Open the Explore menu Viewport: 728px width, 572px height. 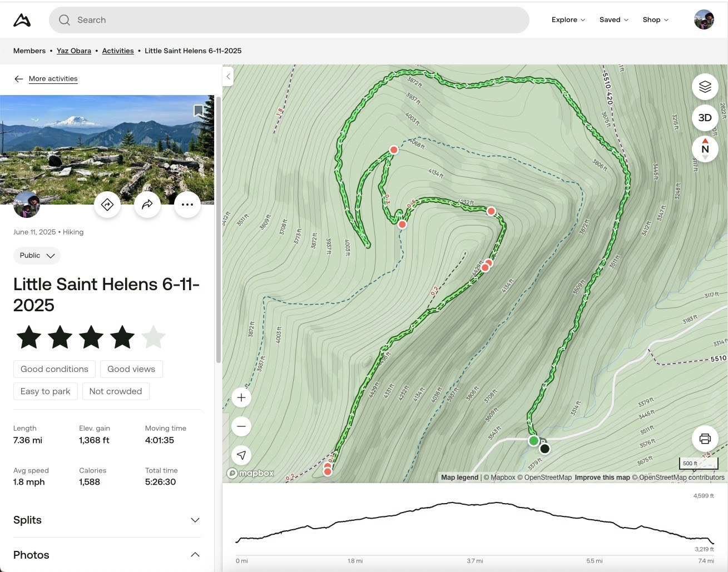click(x=568, y=20)
